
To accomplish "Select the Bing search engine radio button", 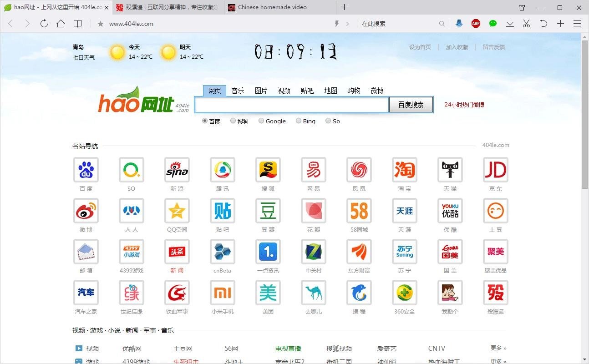I will (299, 121).
